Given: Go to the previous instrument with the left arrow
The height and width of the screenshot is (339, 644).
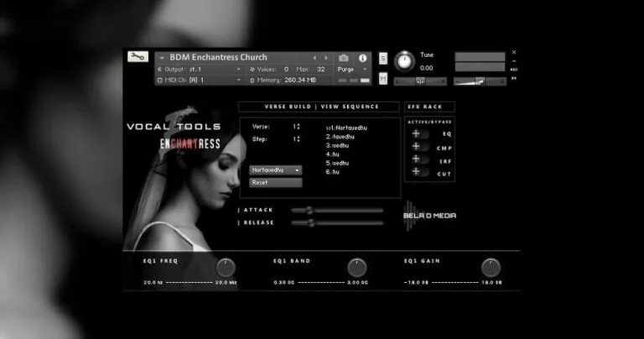Looking at the screenshot, I should coord(314,58).
